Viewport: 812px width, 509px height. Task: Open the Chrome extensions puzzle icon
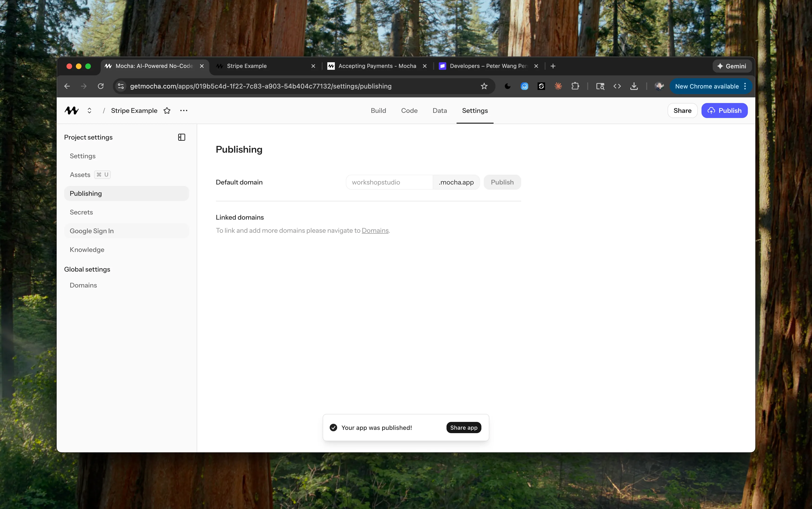point(576,86)
